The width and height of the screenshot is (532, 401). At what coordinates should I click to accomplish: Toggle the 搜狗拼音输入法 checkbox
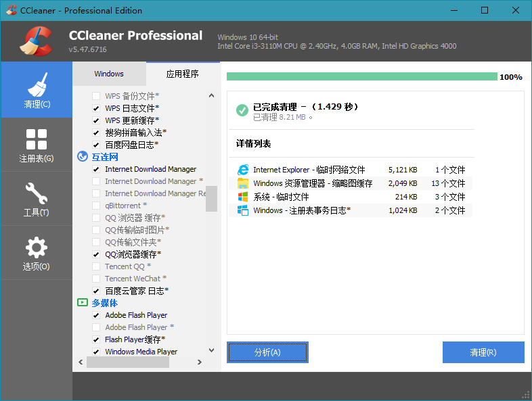(x=96, y=133)
